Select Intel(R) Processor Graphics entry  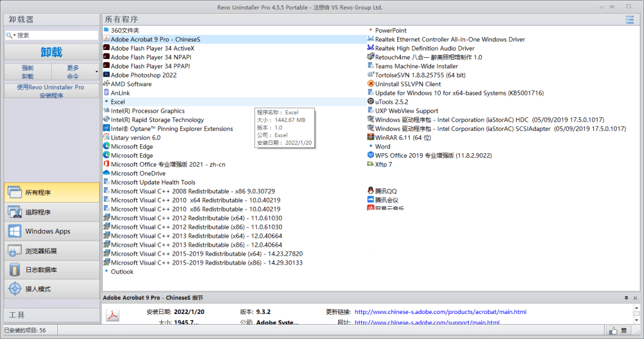[148, 111]
